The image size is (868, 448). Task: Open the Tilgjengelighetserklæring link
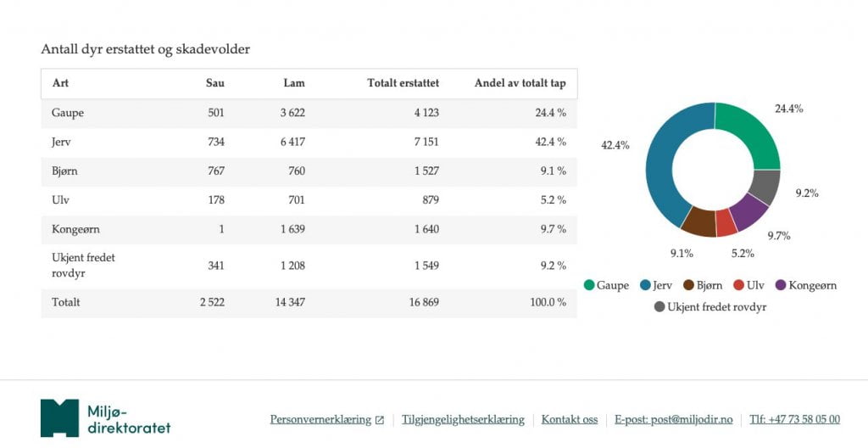[463, 419]
